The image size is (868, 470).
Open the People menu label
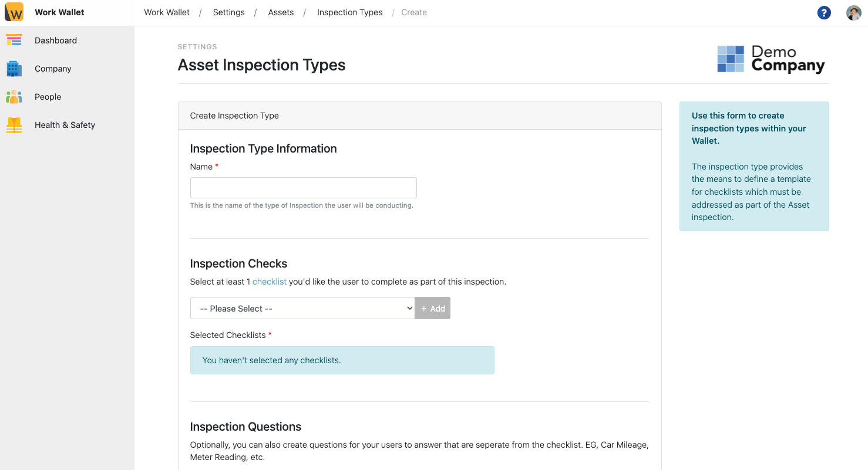48,97
